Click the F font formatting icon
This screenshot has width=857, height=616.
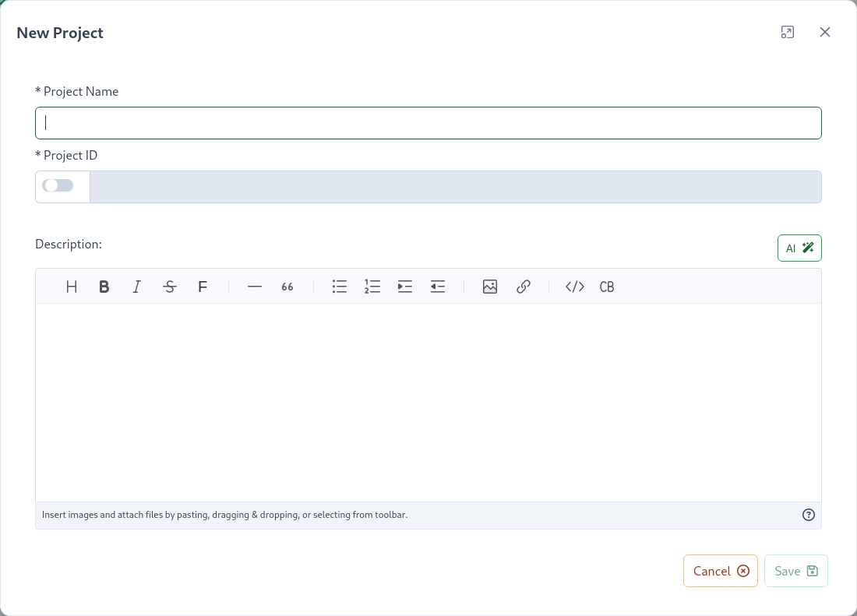202,287
